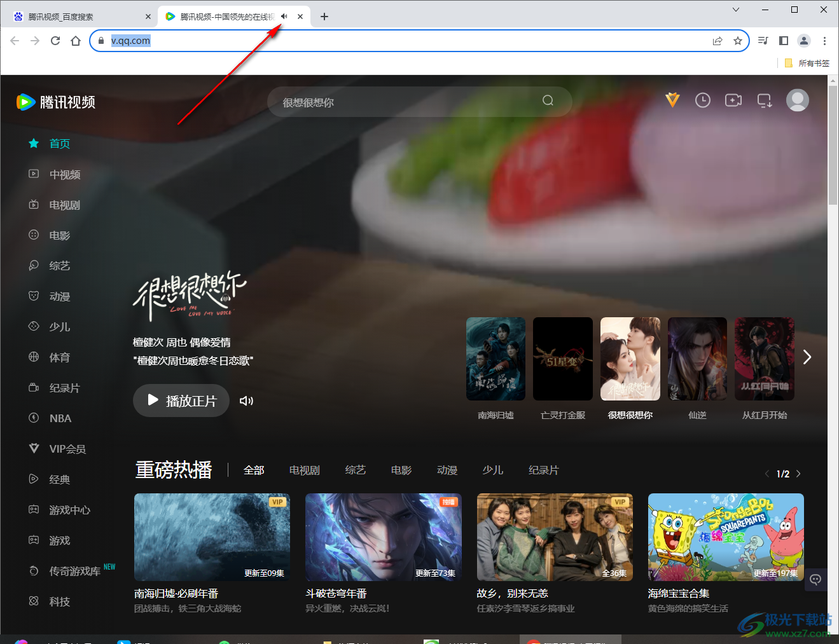Viewport: 839px width, 644px height.
Task: Open 动漫 in the sidebar
Action: (x=50, y=296)
